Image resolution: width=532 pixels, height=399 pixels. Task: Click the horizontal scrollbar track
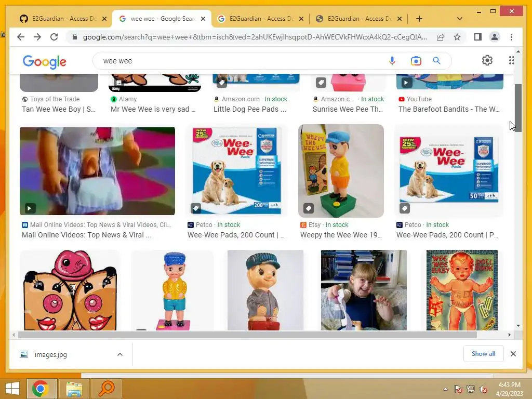tap(247, 335)
